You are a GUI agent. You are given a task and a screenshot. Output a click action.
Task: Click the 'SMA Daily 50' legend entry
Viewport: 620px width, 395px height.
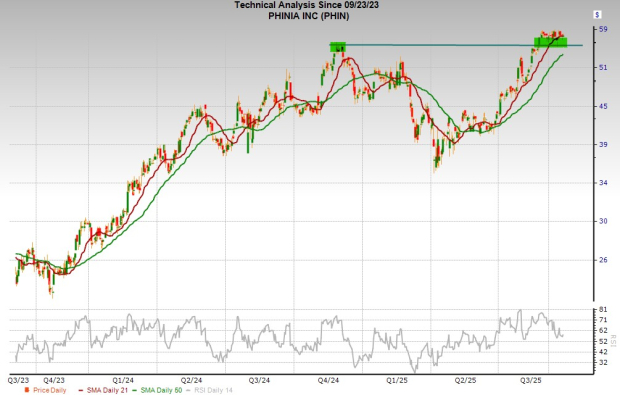click(x=157, y=390)
